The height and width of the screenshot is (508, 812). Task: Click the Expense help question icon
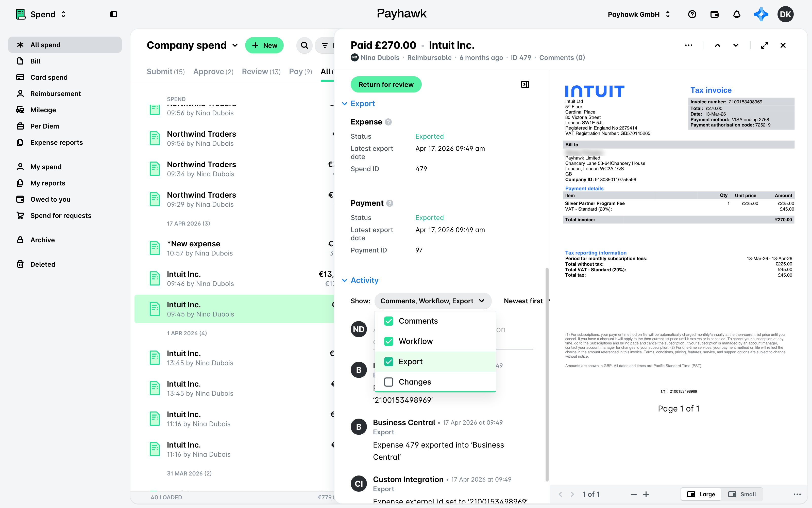(x=388, y=122)
